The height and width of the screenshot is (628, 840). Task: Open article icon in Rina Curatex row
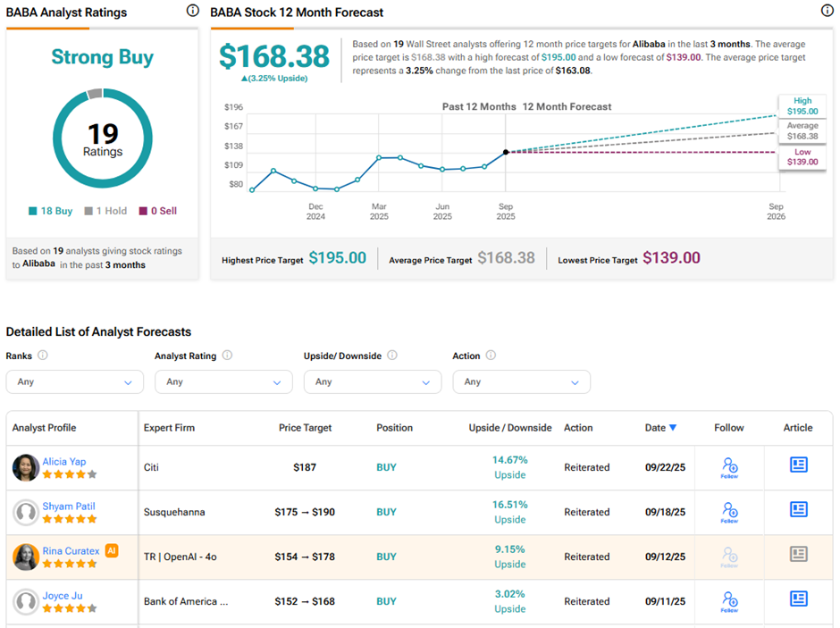pos(798,554)
